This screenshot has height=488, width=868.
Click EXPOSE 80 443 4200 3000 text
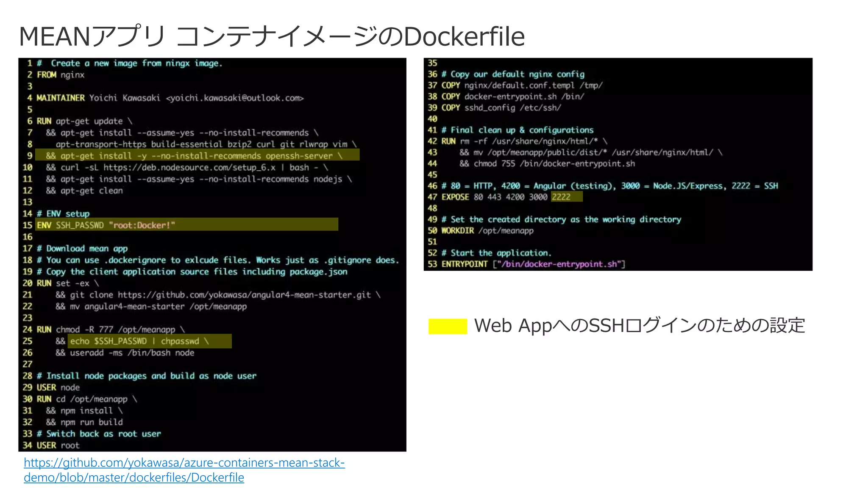pos(495,197)
